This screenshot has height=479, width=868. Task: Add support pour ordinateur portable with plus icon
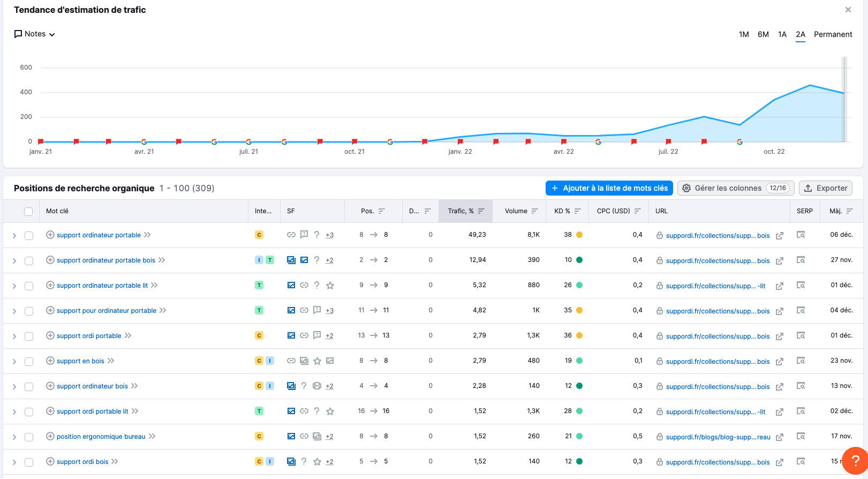pyautogui.click(x=50, y=310)
